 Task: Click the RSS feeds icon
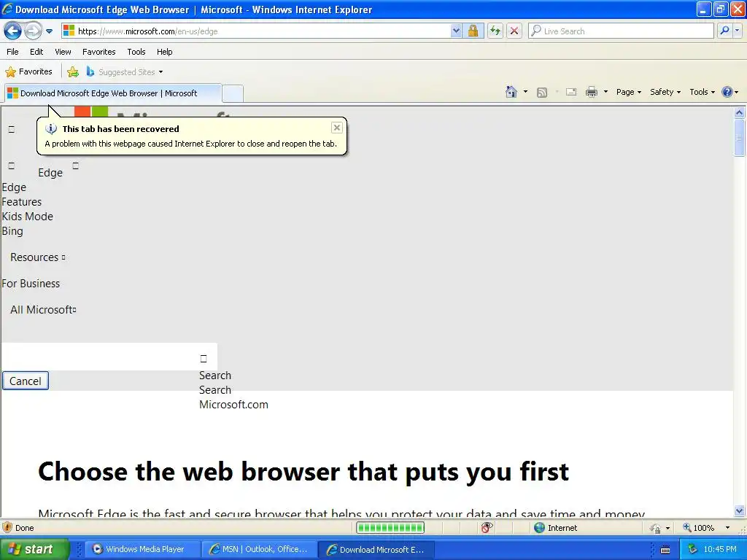[x=542, y=93]
